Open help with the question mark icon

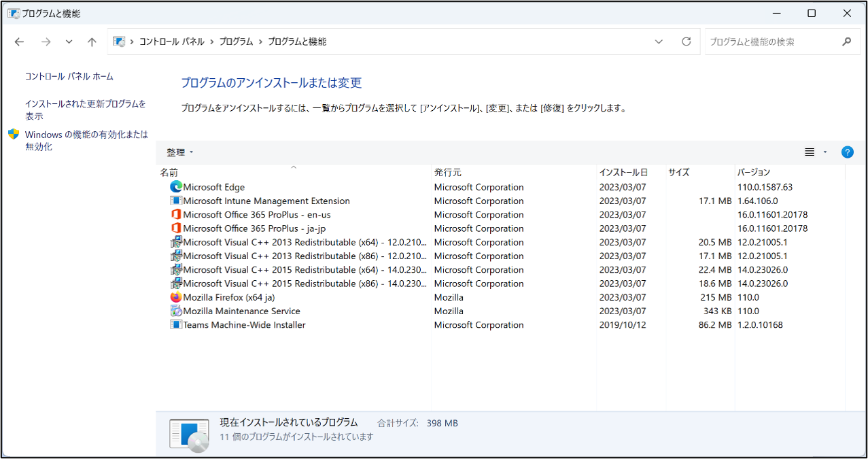[847, 152]
